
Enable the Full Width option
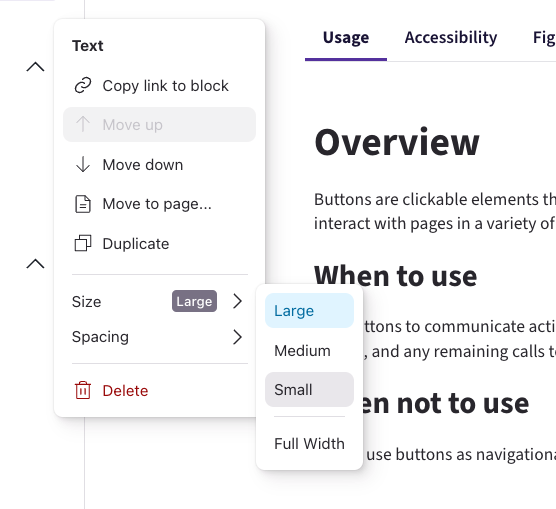click(x=309, y=443)
